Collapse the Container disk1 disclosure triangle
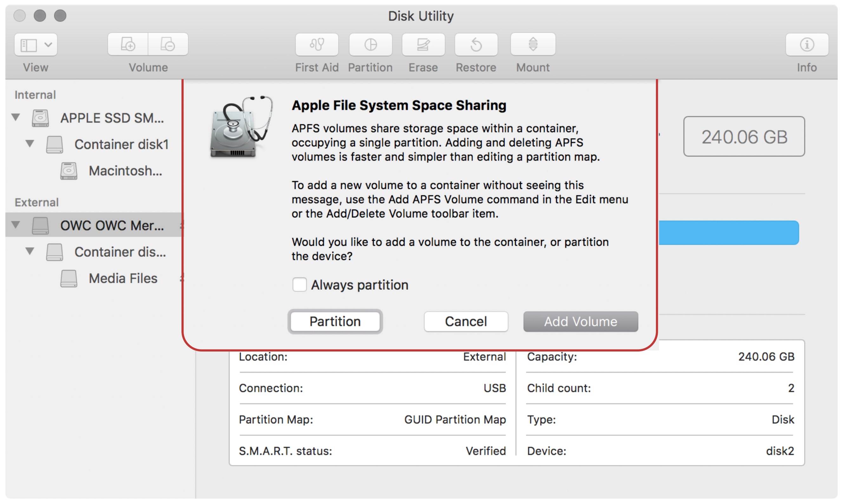Screen dimensions: 845x504 point(30,144)
